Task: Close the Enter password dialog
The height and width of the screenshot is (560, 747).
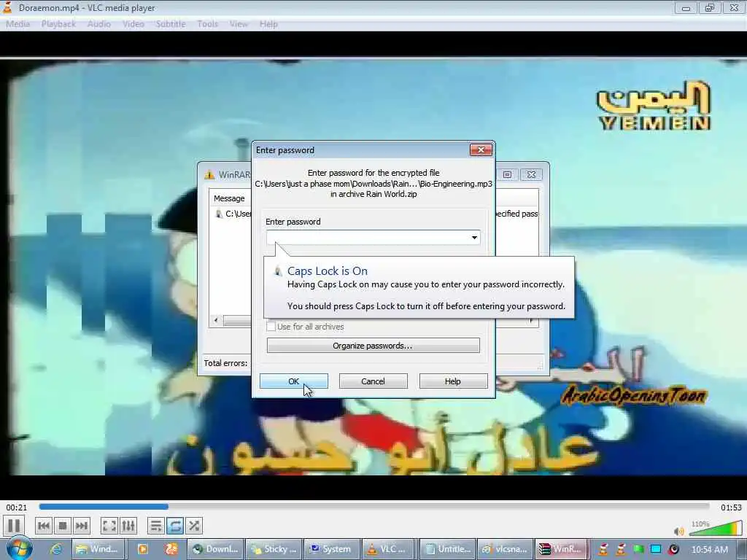Action: click(x=481, y=150)
